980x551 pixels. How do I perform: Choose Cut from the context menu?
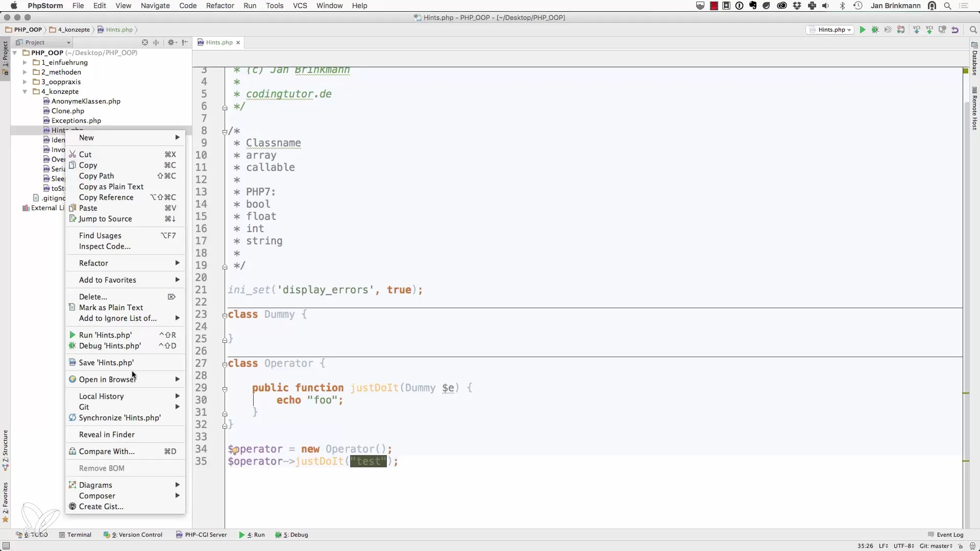pyautogui.click(x=125, y=155)
